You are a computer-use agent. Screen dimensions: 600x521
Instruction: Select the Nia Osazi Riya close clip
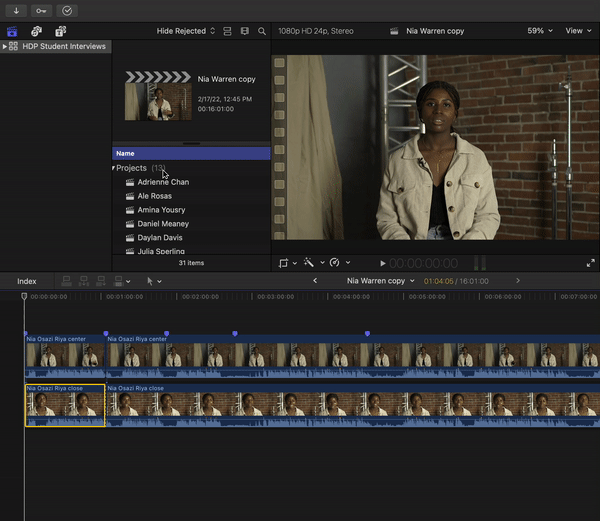click(x=65, y=406)
